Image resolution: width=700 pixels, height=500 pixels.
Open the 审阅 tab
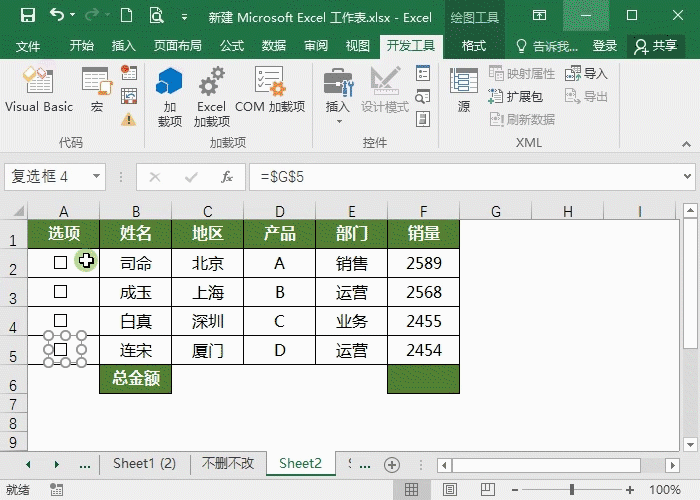[316, 46]
